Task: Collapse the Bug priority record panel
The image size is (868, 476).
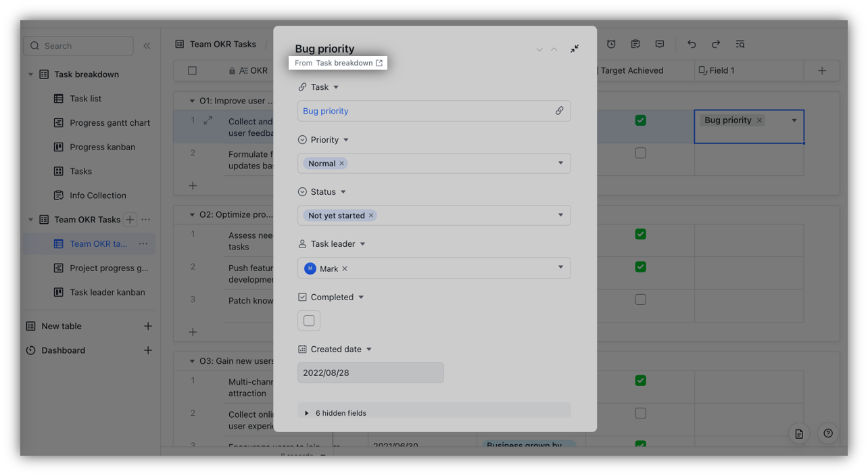Action: [x=574, y=49]
